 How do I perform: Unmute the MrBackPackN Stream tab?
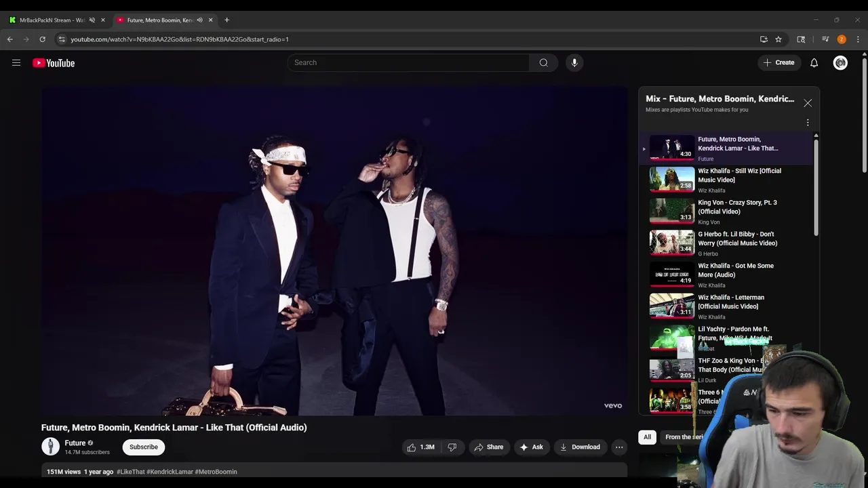coord(92,20)
